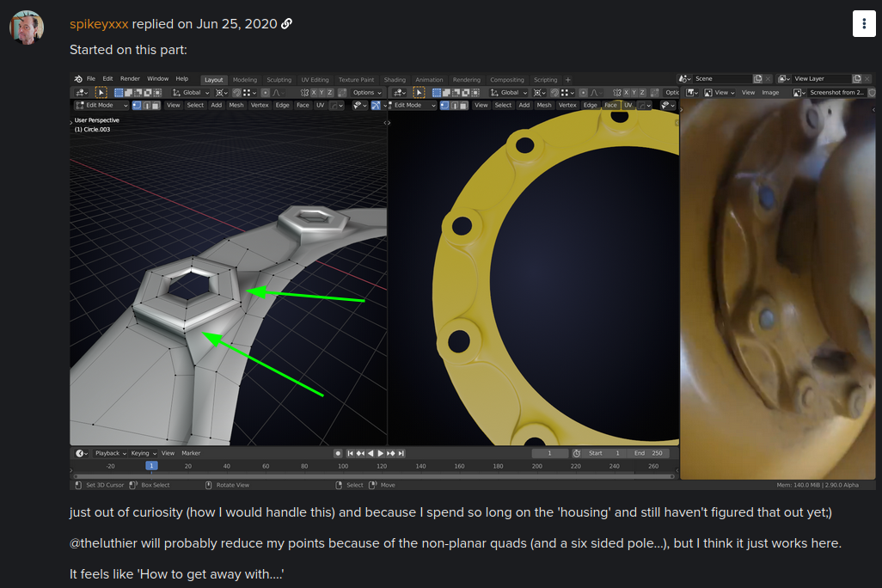Click the proportional editing icon in left viewport

click(x=265, y=93)
